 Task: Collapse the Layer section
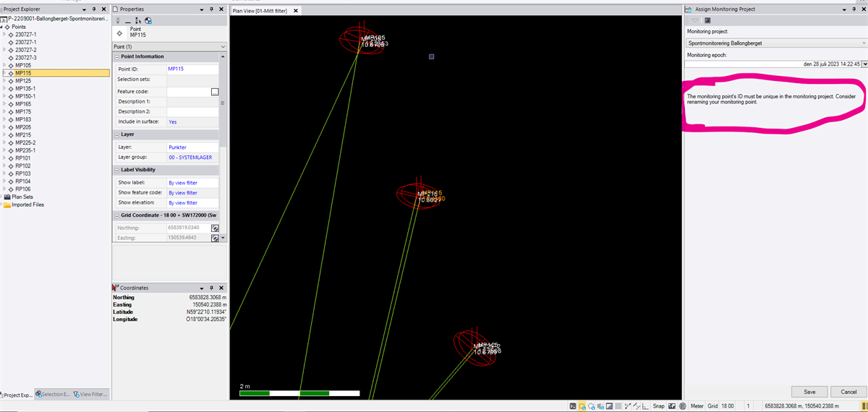tap(118, 134)
